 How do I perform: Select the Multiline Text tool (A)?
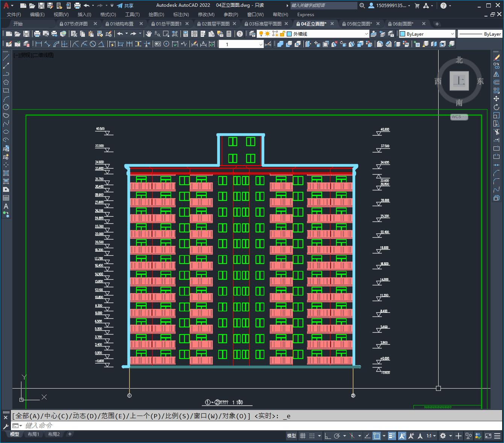pos(6,206)
